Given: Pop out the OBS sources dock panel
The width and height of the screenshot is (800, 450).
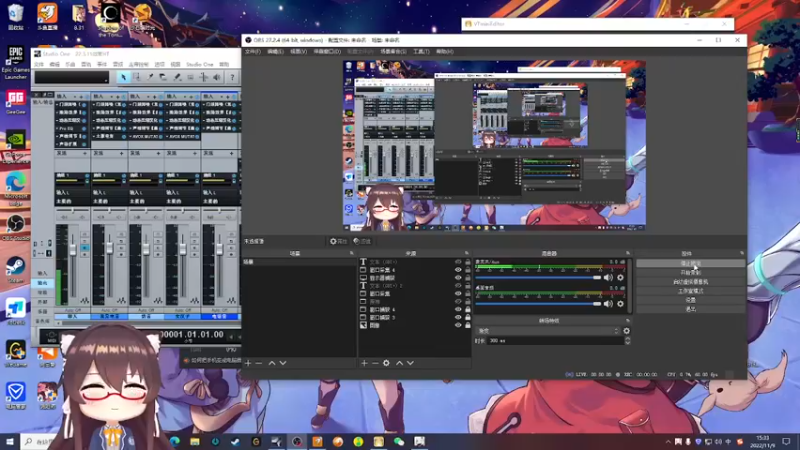Looking at the screenshot, I should (466, 253).
